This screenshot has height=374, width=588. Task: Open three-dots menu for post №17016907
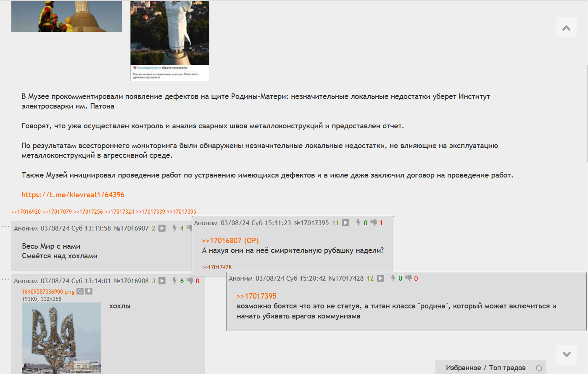[x=5, y=227]
